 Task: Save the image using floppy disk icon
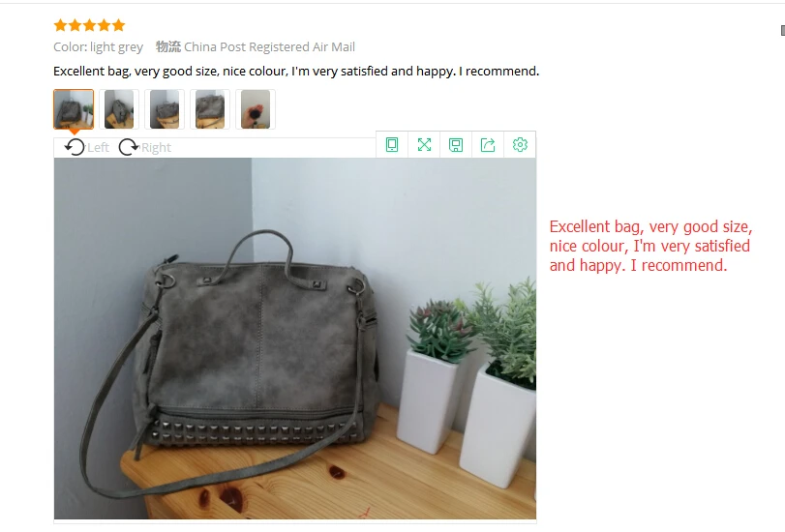click(x=456, y=145)
